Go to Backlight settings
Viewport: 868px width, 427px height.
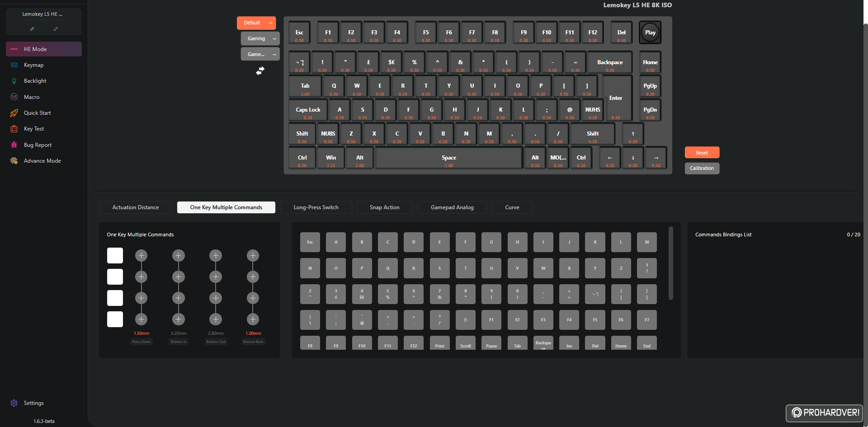[x=44, y=81]
